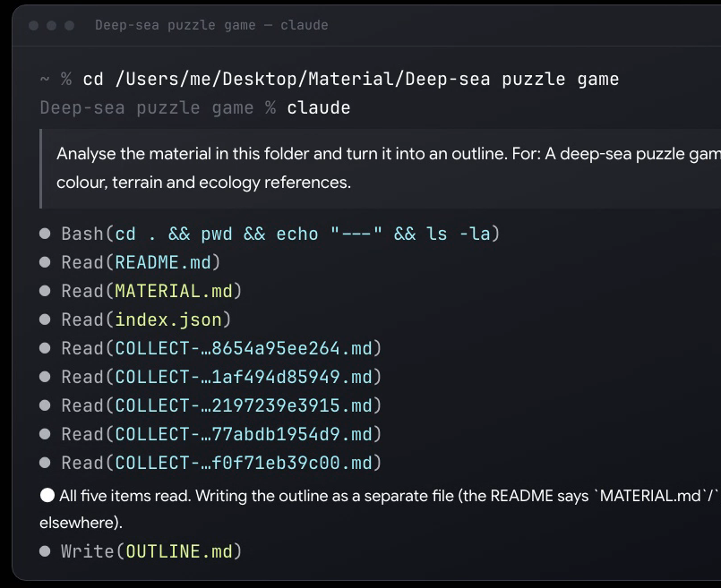Screen dimensions: 721x588
Task: Click the middle minimize window dot
Action: click(x=52, y=25)
